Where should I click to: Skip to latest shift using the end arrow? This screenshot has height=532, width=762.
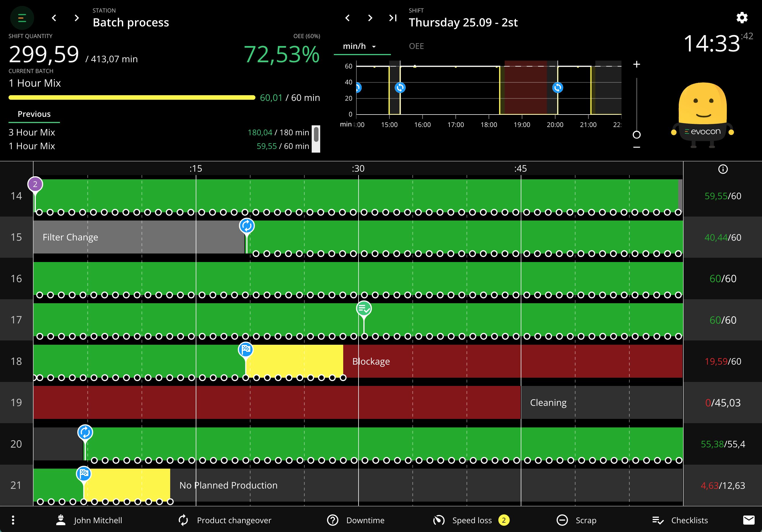[392, 18]
